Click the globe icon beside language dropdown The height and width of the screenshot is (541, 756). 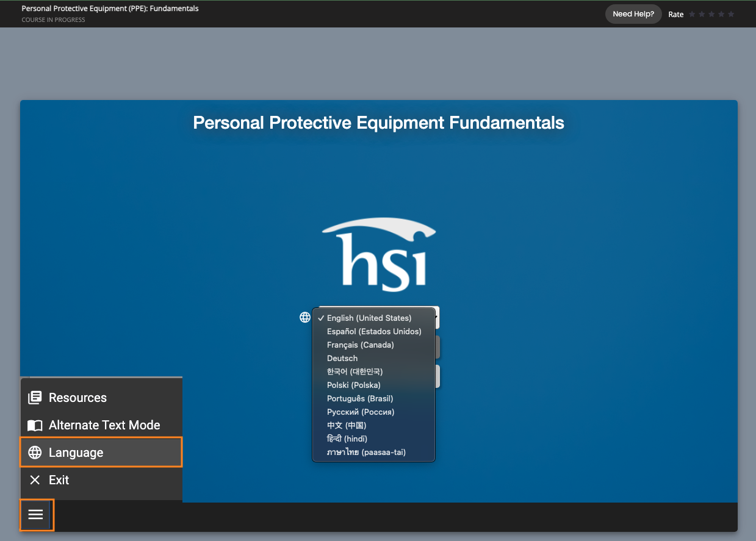[305, 317]
